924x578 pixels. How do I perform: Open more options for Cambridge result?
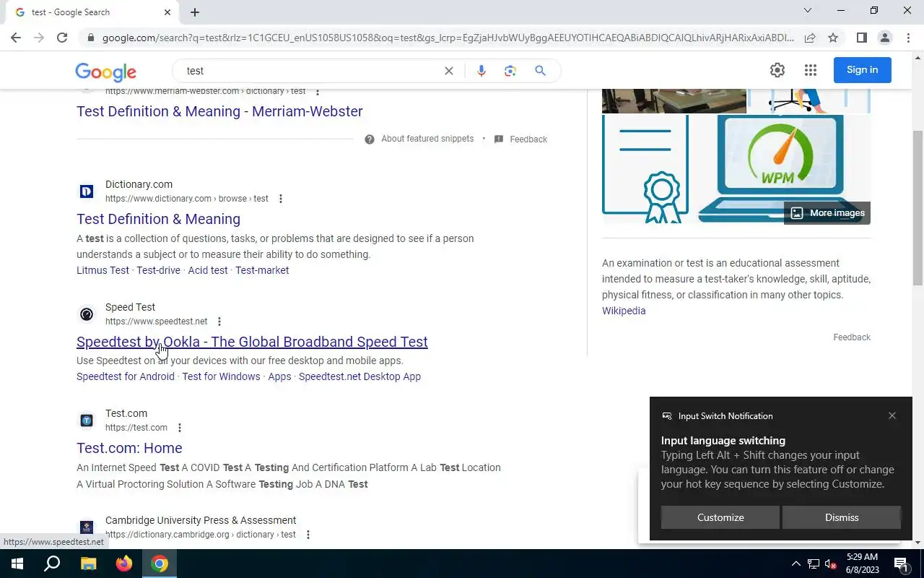308,535
